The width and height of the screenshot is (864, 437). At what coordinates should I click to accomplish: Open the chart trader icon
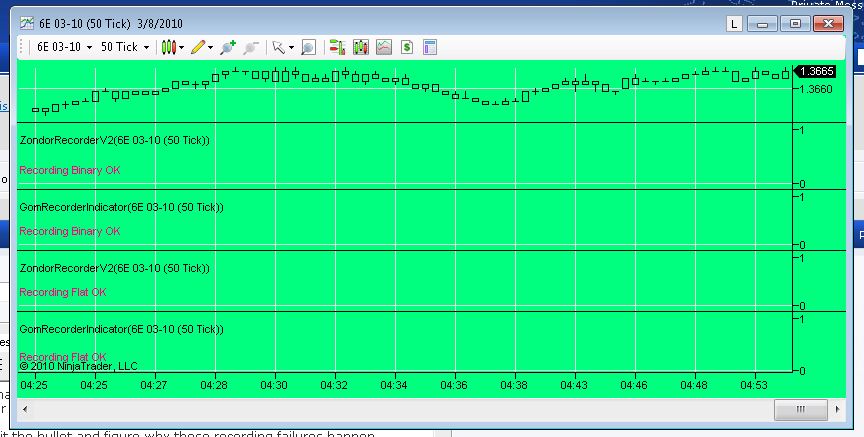[x=337, y=47]
